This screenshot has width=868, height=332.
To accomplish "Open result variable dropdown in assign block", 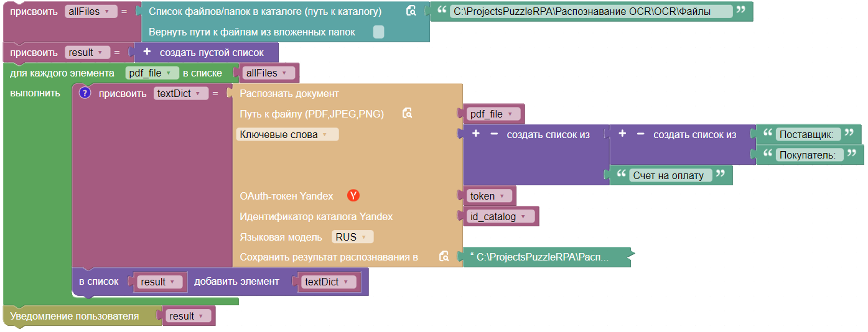I will tap(88, 53).
